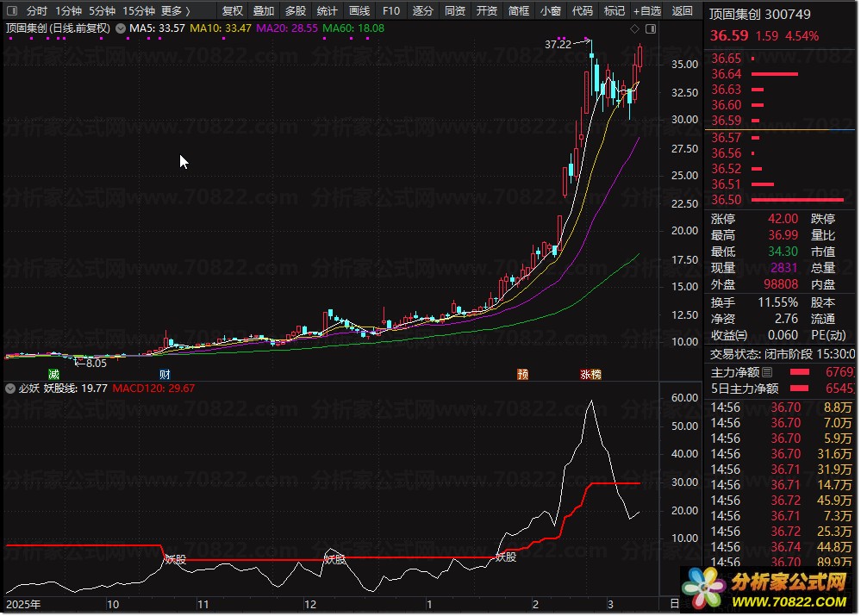Click the 5日主力净额 row
Screen dimensions: 861x616
coord(782,389)
